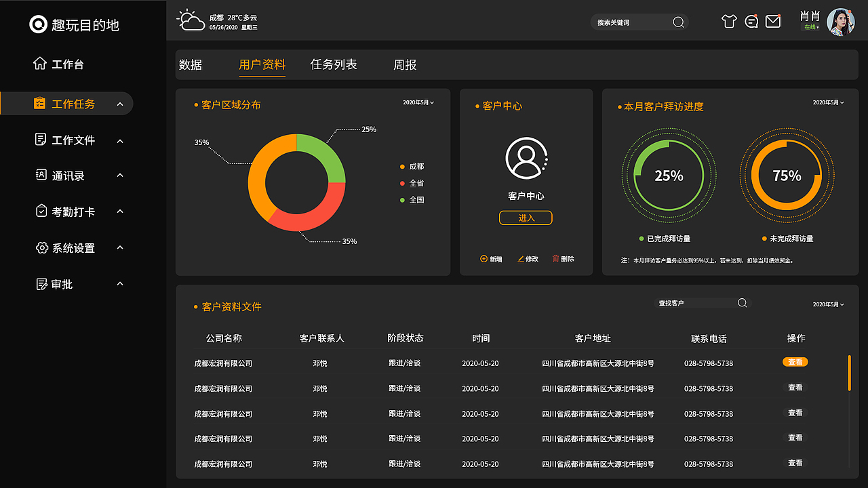The height and width of the screenshot is (488, 868).
Task: Open the chat messages icon
Action: point(751,22)
